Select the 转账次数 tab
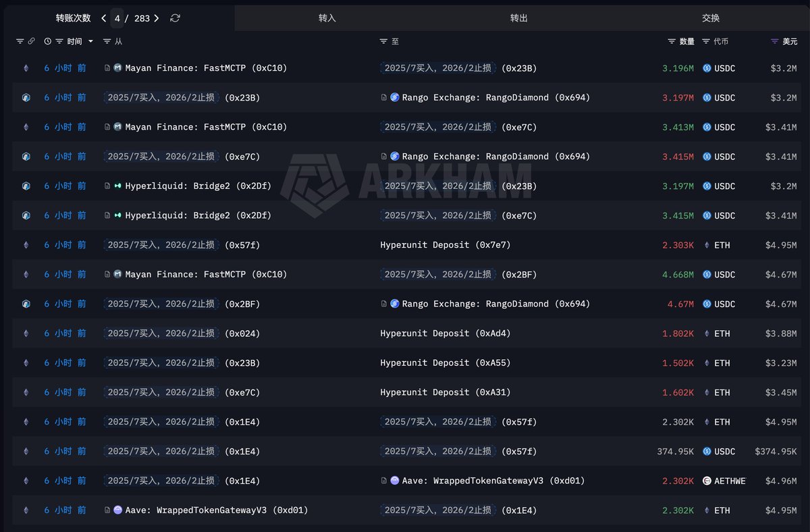The width and height of the screenshot is (810, 532). (73, 18)
